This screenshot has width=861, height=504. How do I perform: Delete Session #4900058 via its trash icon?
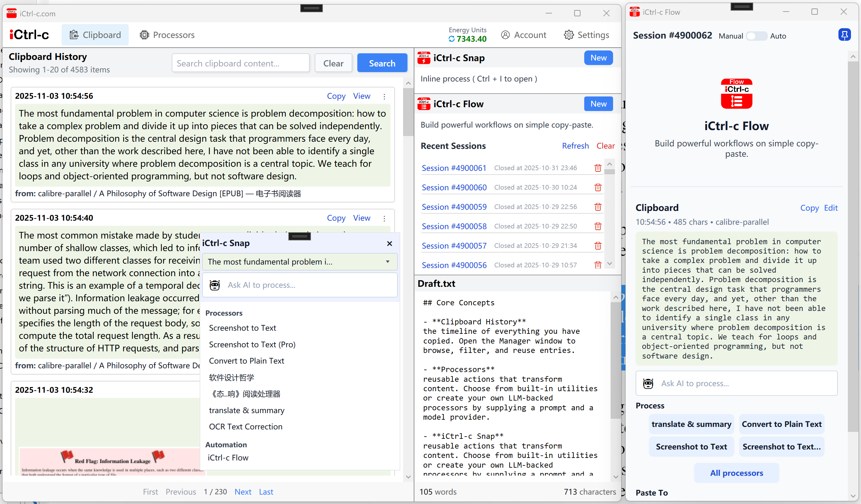point(598,226)
